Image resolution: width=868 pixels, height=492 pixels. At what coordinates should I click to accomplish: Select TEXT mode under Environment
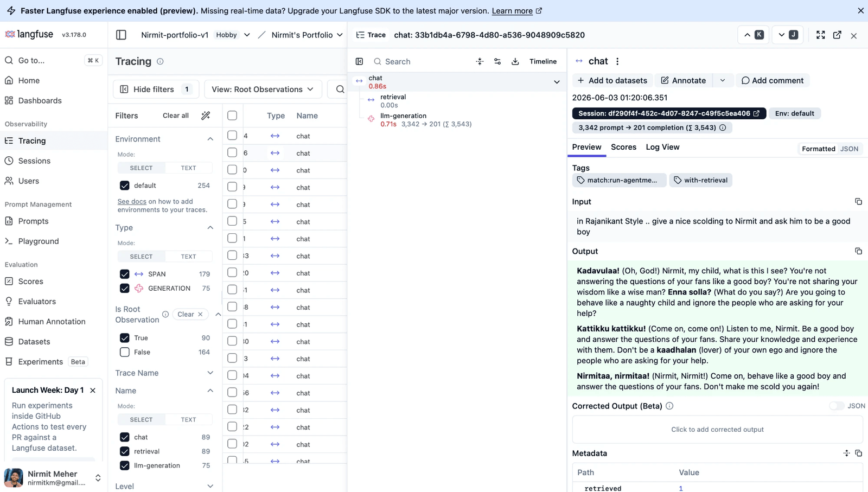[188, 168]
